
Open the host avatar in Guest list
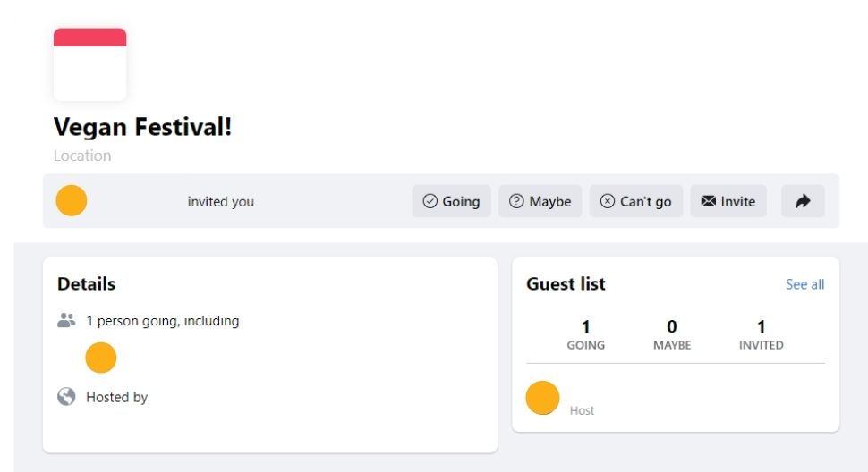542,398
